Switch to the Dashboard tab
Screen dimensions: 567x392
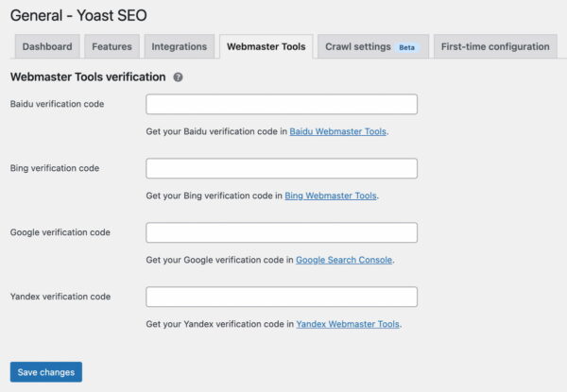47,46
